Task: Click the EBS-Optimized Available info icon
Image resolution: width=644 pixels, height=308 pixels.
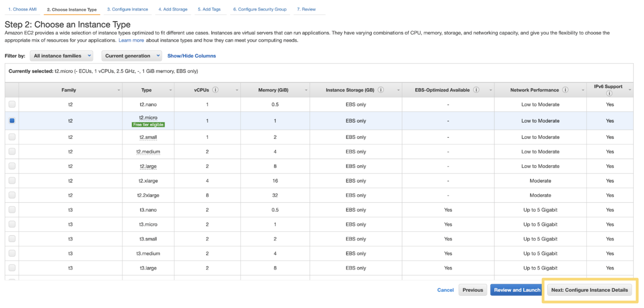Action: tap(476, 90)
